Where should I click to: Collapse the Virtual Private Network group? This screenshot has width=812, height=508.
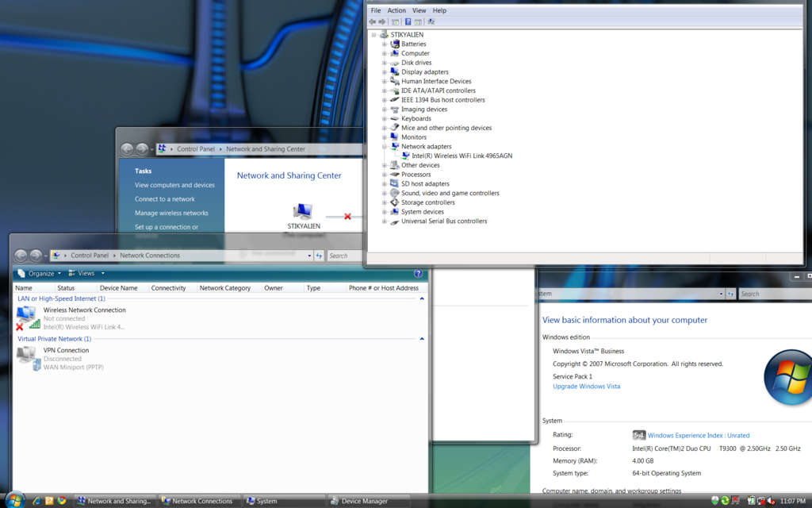point(422,339)
